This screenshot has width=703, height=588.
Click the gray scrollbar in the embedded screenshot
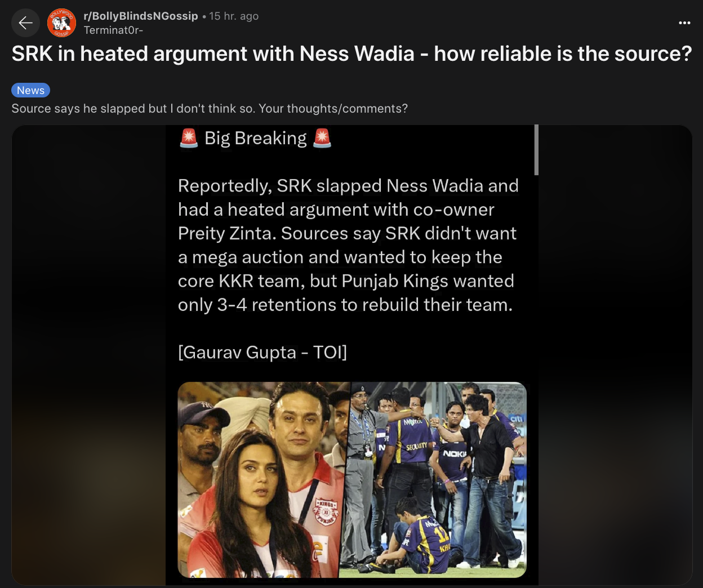[x=536, y=150]
